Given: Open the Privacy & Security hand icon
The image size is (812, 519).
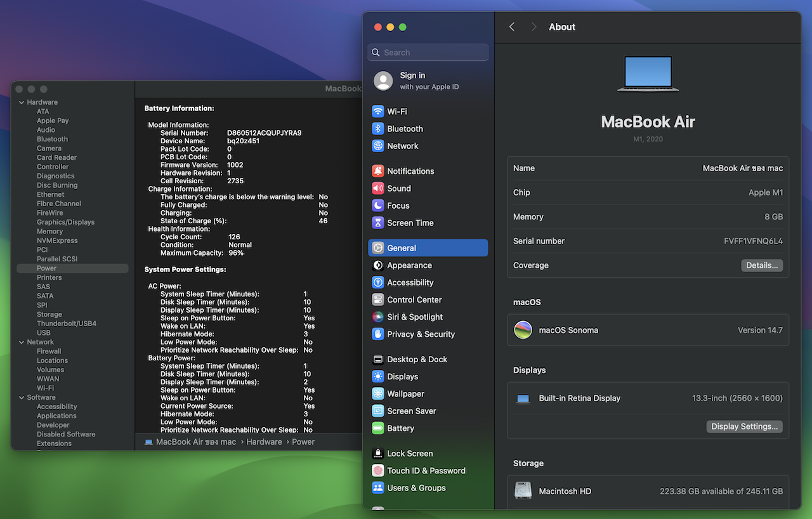Looking at the screenshot, I should [x=378, y=334].
